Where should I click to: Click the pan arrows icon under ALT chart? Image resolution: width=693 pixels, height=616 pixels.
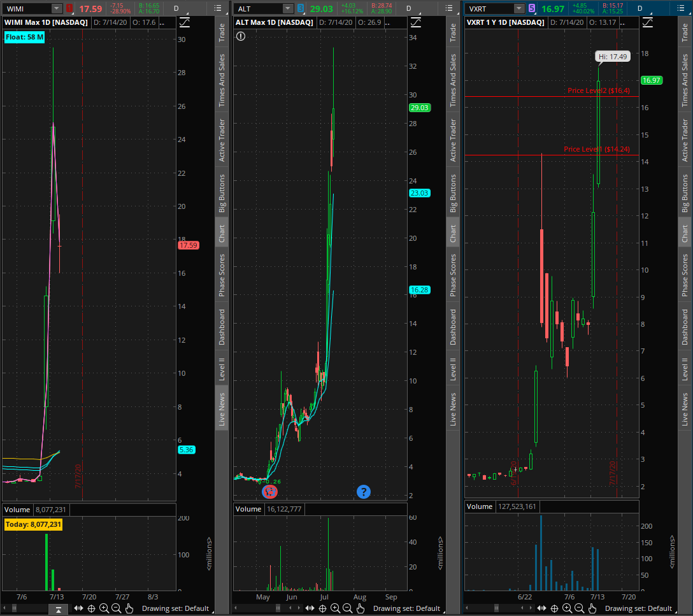(x=310, y=608)
